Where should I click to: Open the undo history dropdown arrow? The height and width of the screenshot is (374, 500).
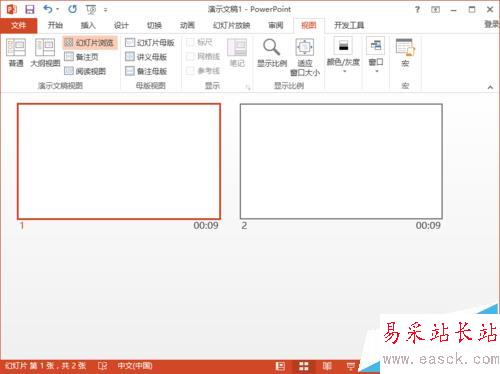click(58, 9)
